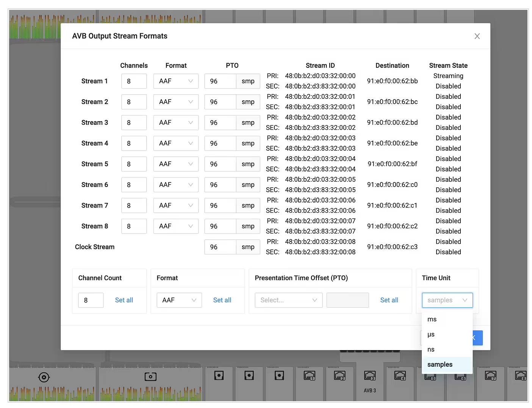Viewport: 532px width, 408px height.
Task: Click Stream 2 Channels input field
Action: [134, 102]
